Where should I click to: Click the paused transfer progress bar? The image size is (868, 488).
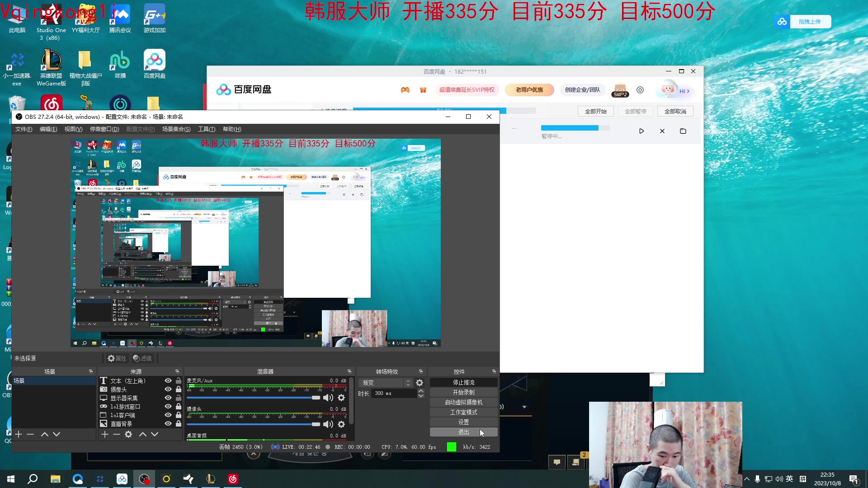pos(576,128)
